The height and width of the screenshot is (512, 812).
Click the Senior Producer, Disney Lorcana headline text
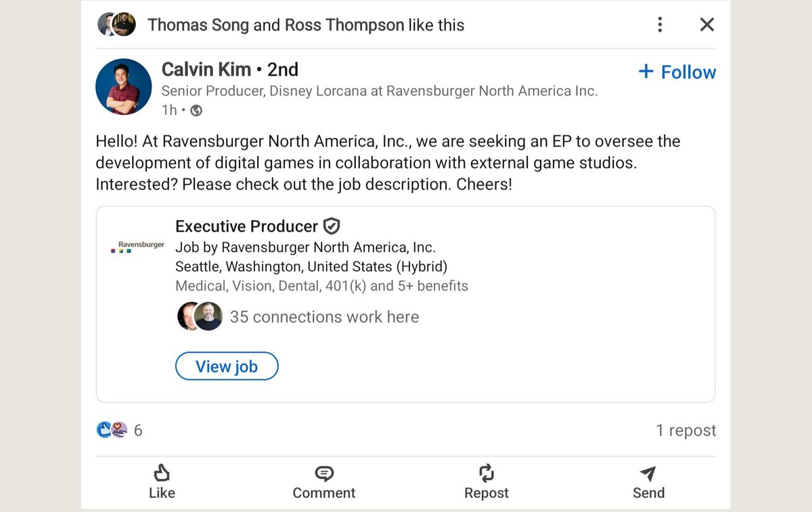[380, 91]
